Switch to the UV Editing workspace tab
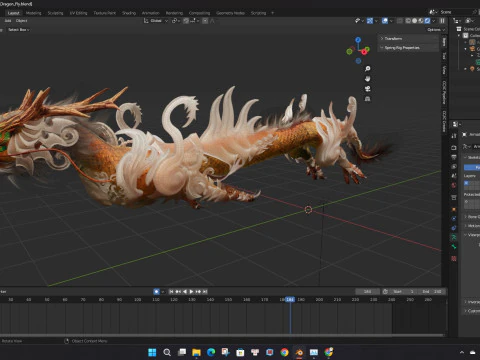The width and height of the screenshot is (480, 360). point(78,13)
